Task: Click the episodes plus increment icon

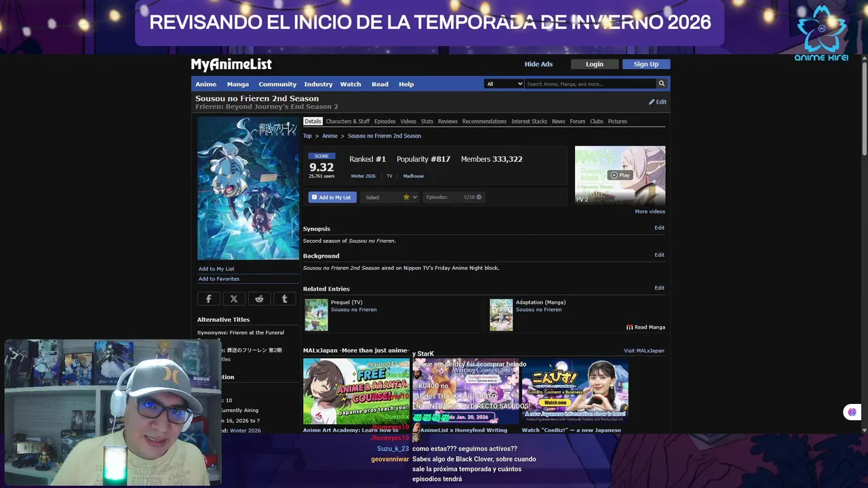Action: tap(479, 197)
